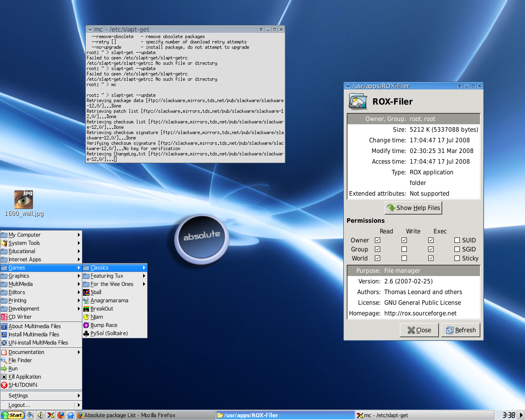
Task: Open the Settings menu entry
Action: coord(41,396)
